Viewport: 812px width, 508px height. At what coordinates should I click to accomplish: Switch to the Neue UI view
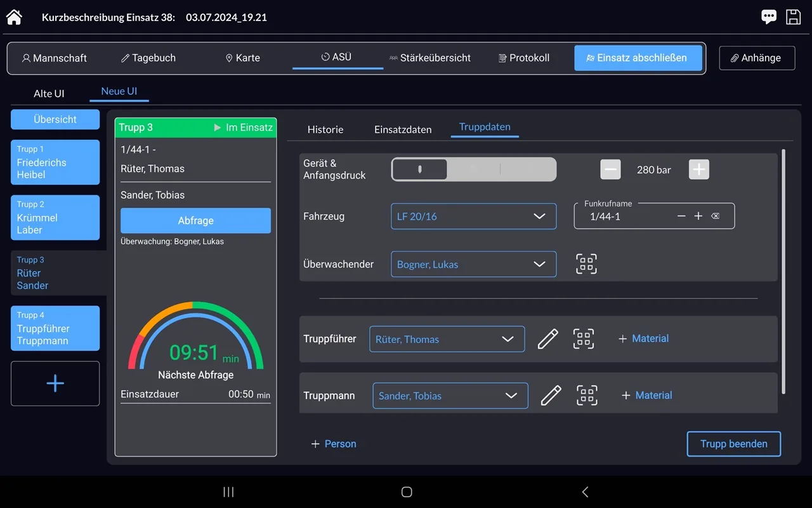point(119,91)
